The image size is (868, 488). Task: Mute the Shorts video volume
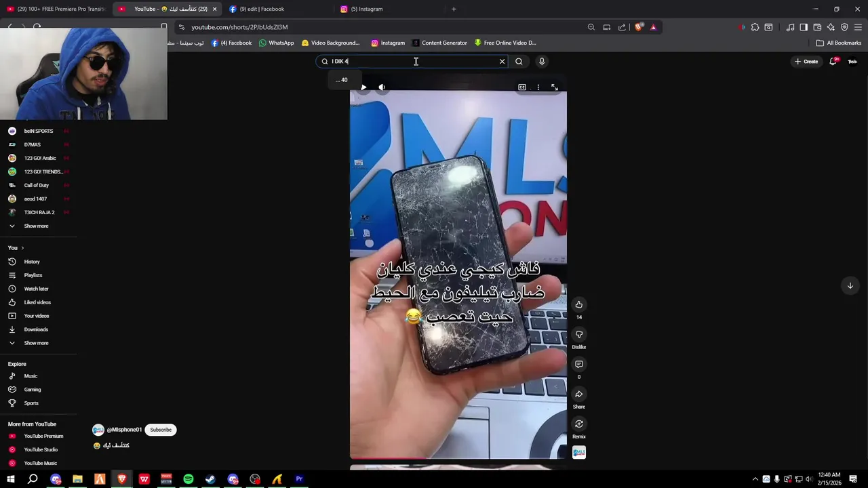point(382,87)
